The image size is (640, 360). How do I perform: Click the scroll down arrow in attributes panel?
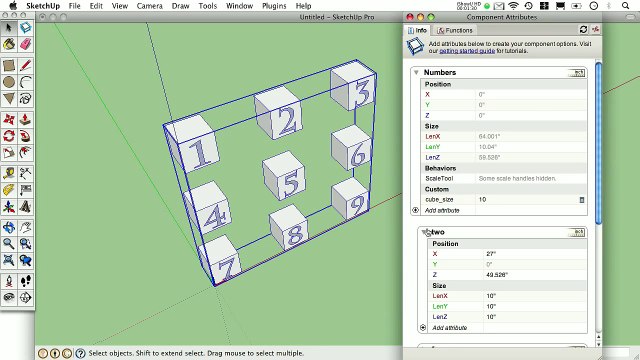[598, 344]
